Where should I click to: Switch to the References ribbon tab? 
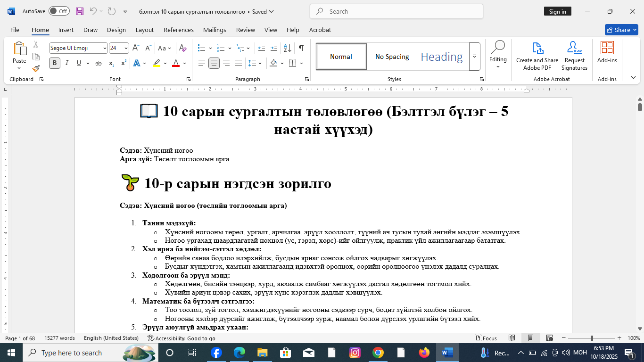tap(179, 30)
